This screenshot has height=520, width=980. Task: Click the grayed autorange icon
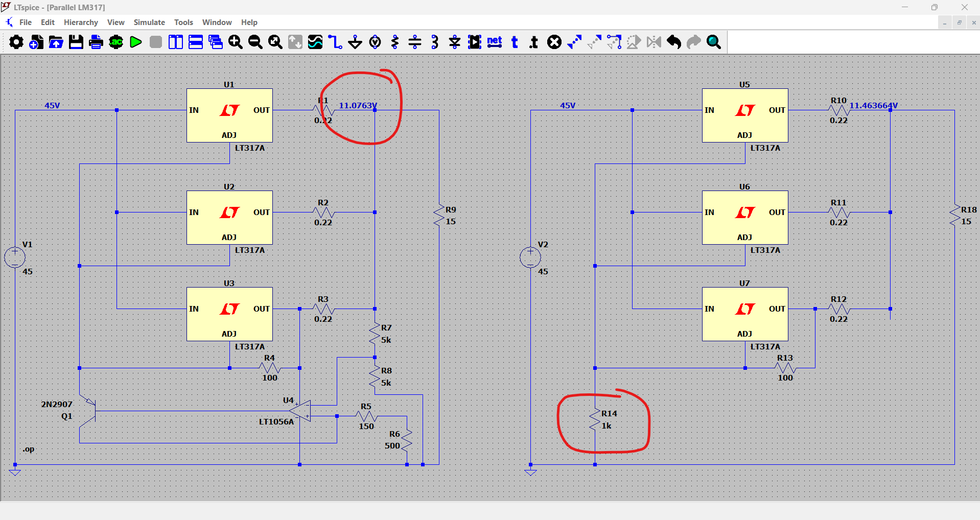pyautogui.click(x=295, y=42)
